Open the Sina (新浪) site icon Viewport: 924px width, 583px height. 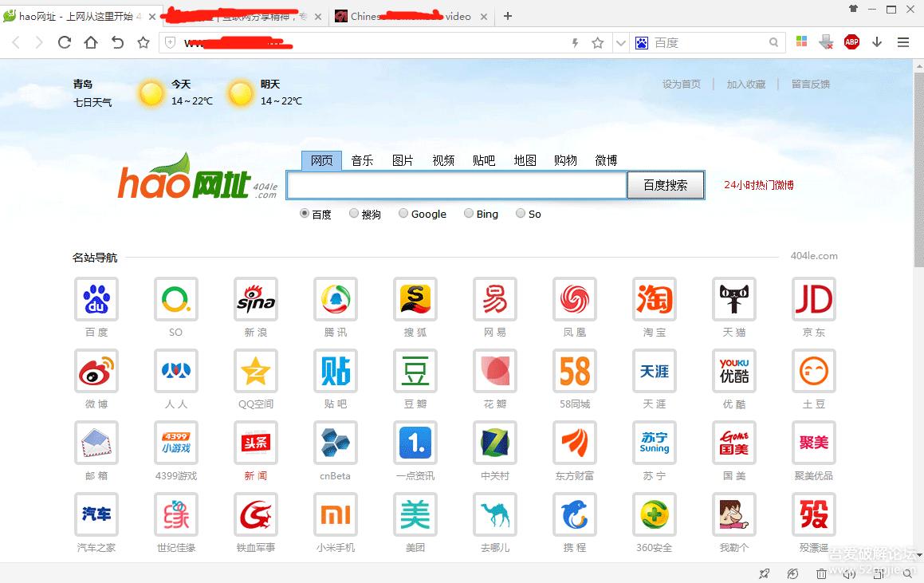[256, 299]
